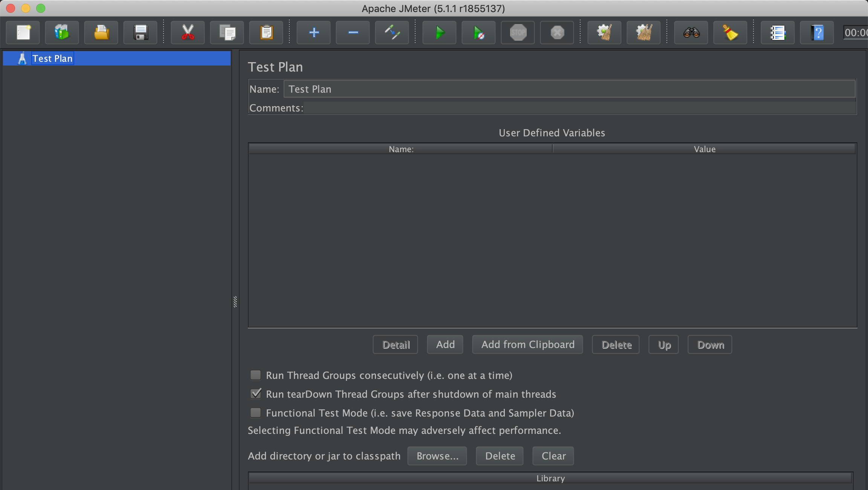This screenshot has height=490, width=868.
Task: Search the tree with binoculars icon
Action: [x=691, y=33]
